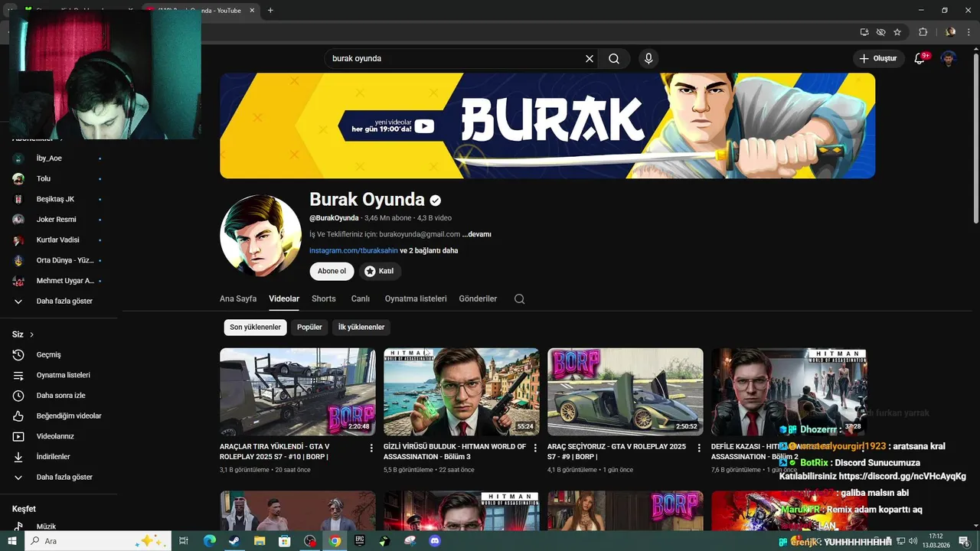The height and width of the screenshot is (551, 980).
Task: Bookmark this page with the star icon
Action: 897,32
